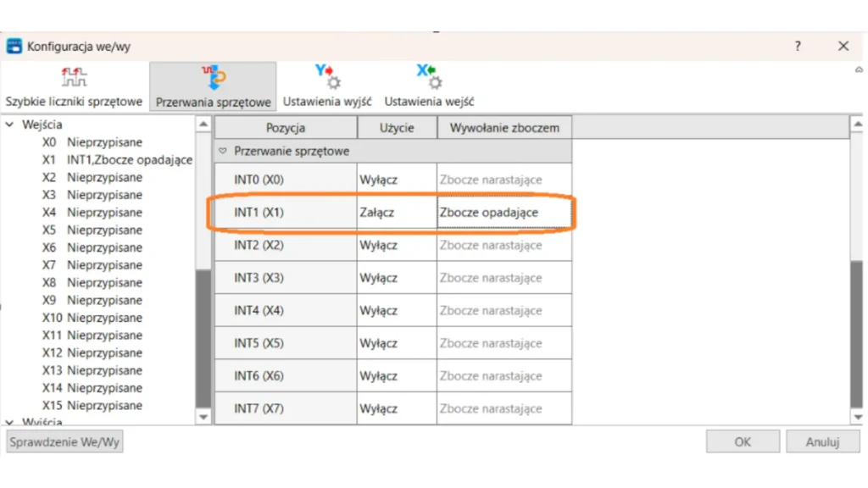Click the table scrollbar up arrow
The image size is (868, 488).
coord(858,125)
